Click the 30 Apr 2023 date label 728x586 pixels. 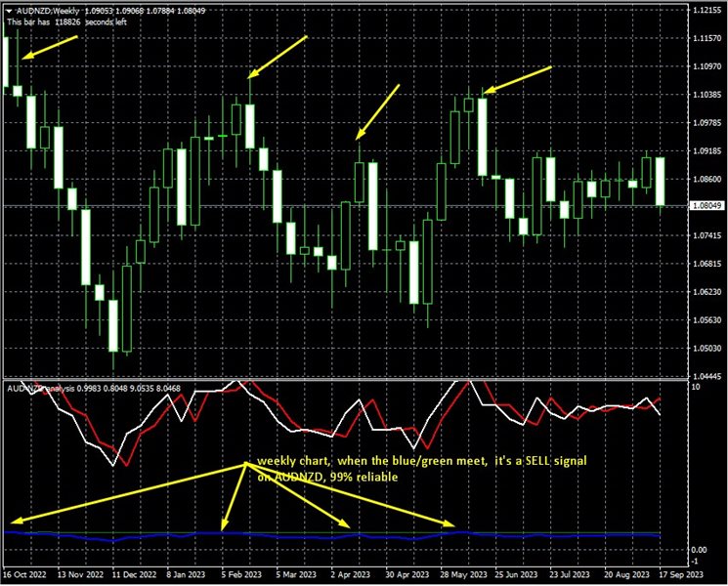pos(407,574)
